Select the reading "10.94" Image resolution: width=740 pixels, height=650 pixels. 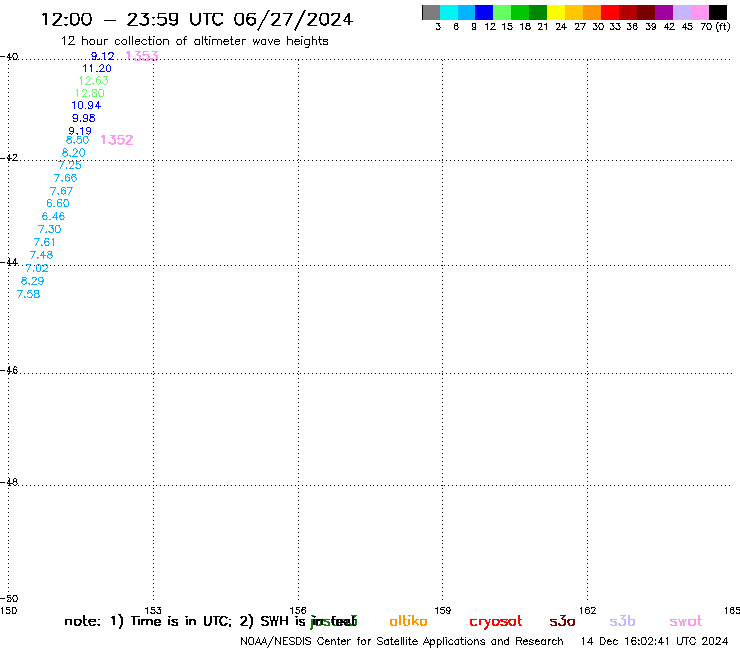point(86,106)
